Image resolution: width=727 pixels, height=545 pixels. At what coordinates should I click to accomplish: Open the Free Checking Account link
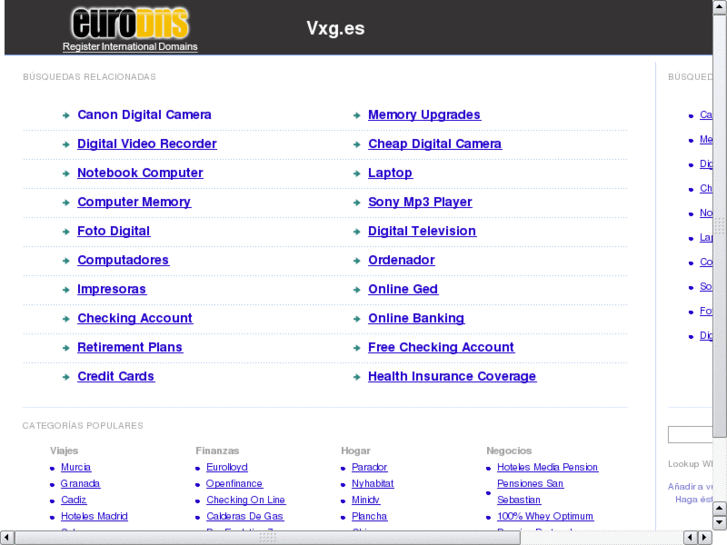[441, 347]
